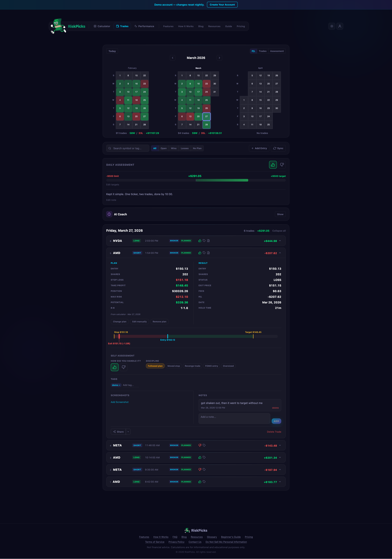This screenshot has width=392, height=559.
Task: Click the Create Your Account button
Action: click(x=222, y=4)
